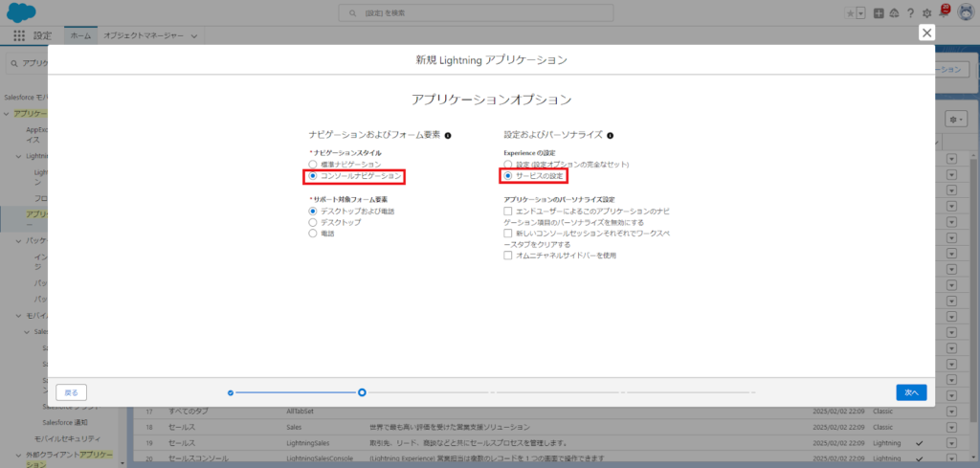Enable オムニチャネルサイドバーを使用 checkbox
Image resolution: width=980 pixels, height=468 pixels.
pos(508,256)
